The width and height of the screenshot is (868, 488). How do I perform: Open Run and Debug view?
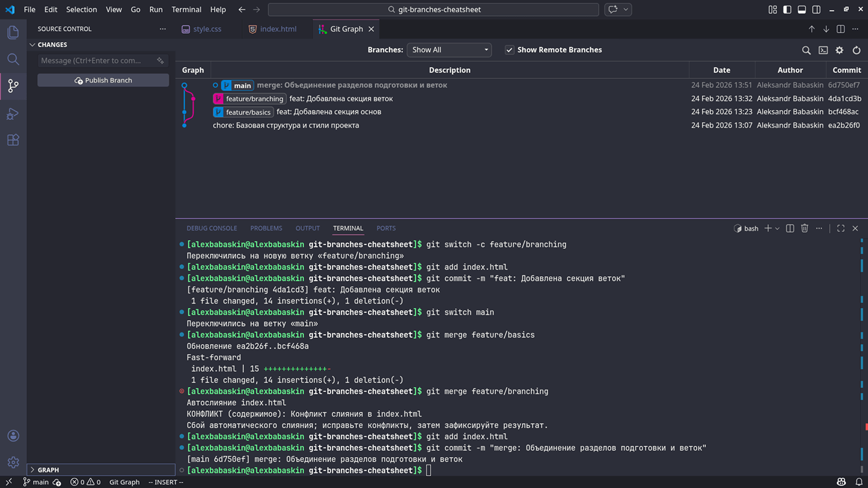point(13,113)
